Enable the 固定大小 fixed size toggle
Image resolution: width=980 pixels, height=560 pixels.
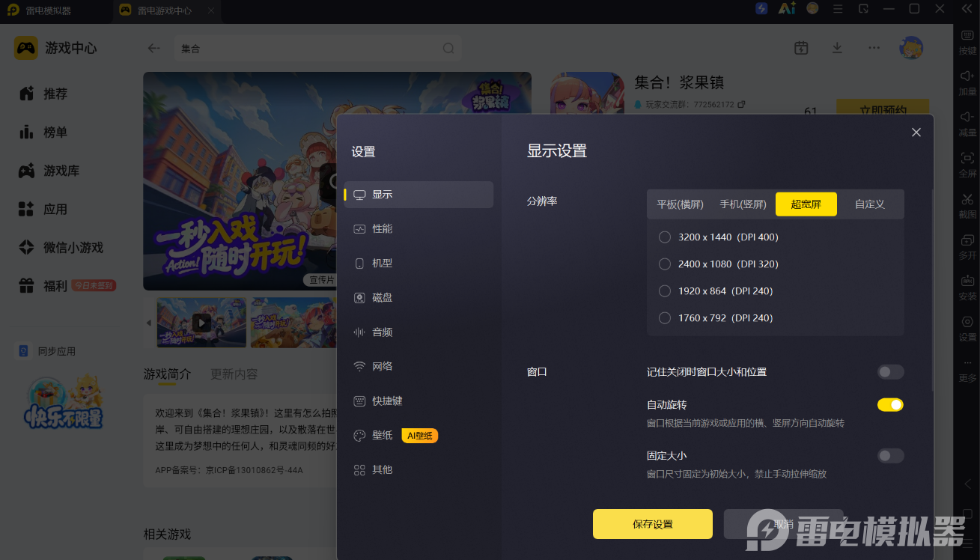click(x=891, y=456)
